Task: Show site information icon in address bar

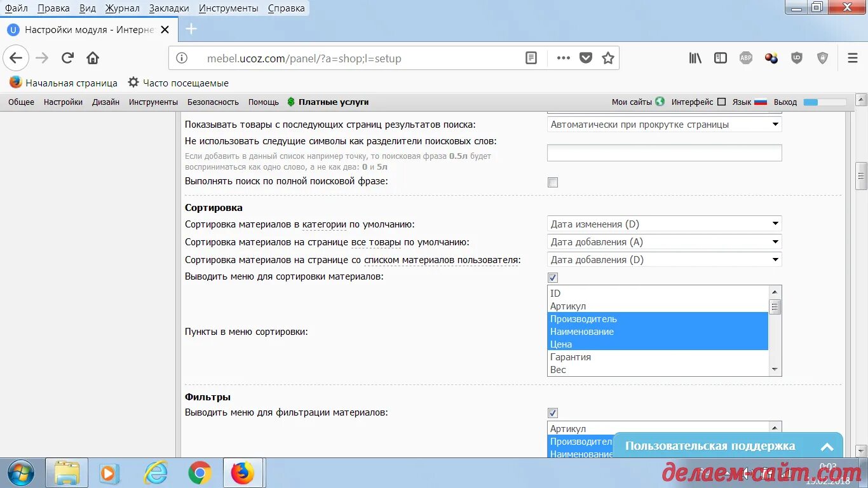Action: point(182,58)
